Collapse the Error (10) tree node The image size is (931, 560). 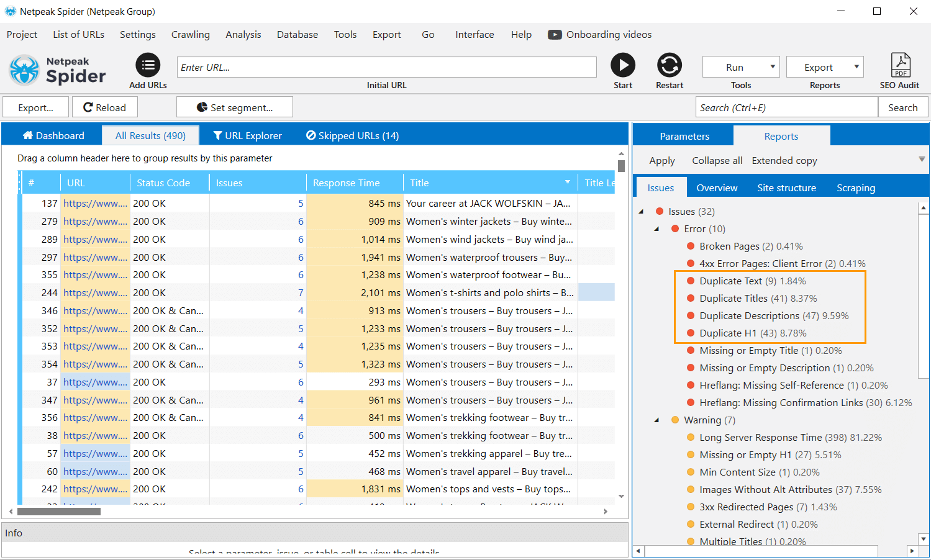[x=657, y=229]
